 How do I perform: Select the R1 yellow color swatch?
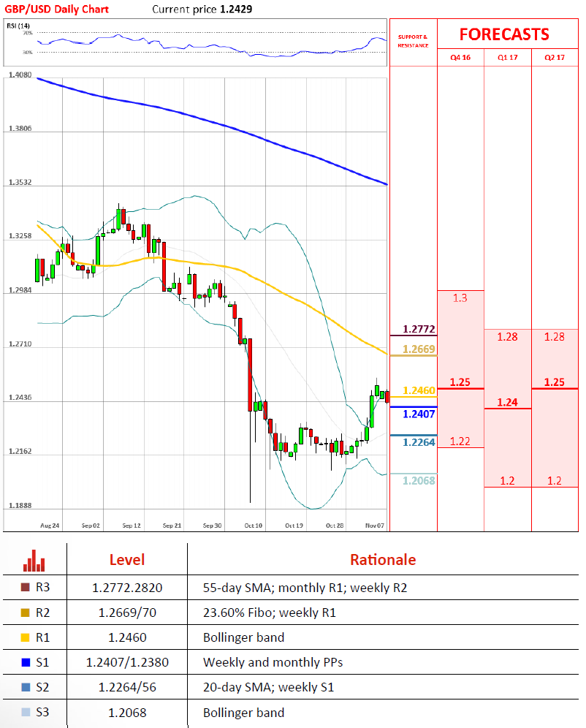(x=26, y=637)
